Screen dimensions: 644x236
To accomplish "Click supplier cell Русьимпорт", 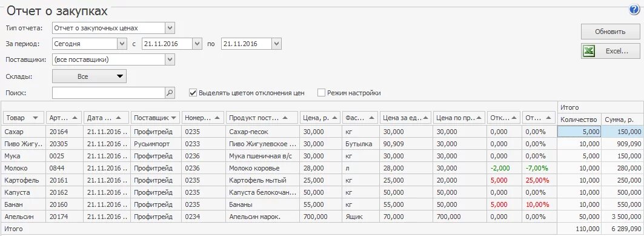I will click(156, 144).
